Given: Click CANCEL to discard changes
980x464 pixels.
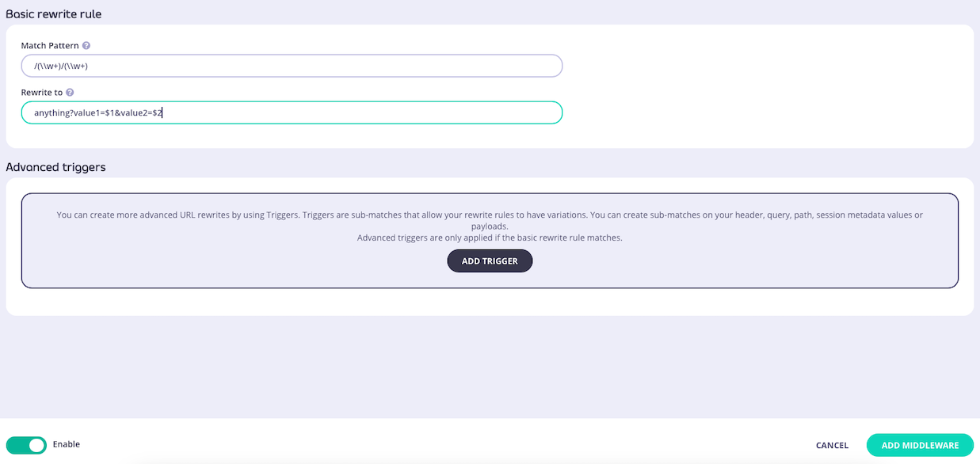Looking at the screenshot, I should (831, 445).
